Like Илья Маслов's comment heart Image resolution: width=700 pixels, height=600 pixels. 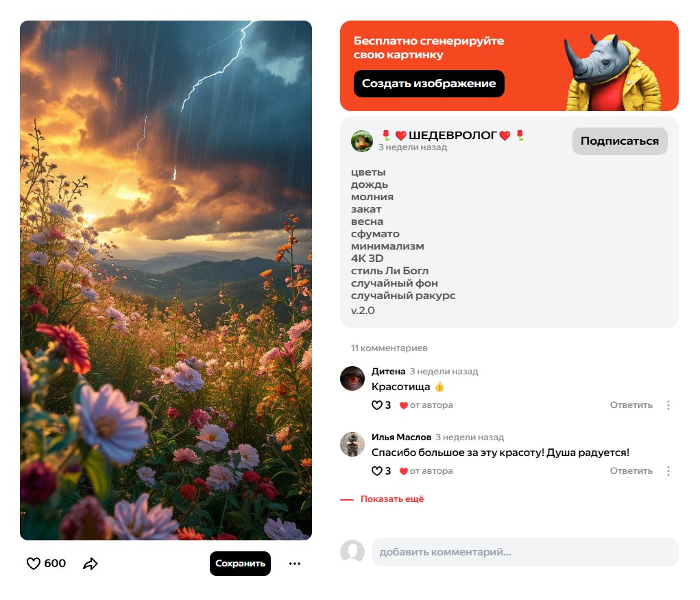[377, 470]
